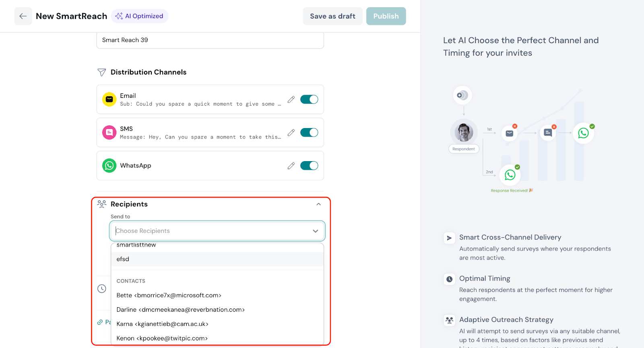Collapse the Recipients section
The height and width of the screenshot is (348, 644).
[x=318, y=204]
